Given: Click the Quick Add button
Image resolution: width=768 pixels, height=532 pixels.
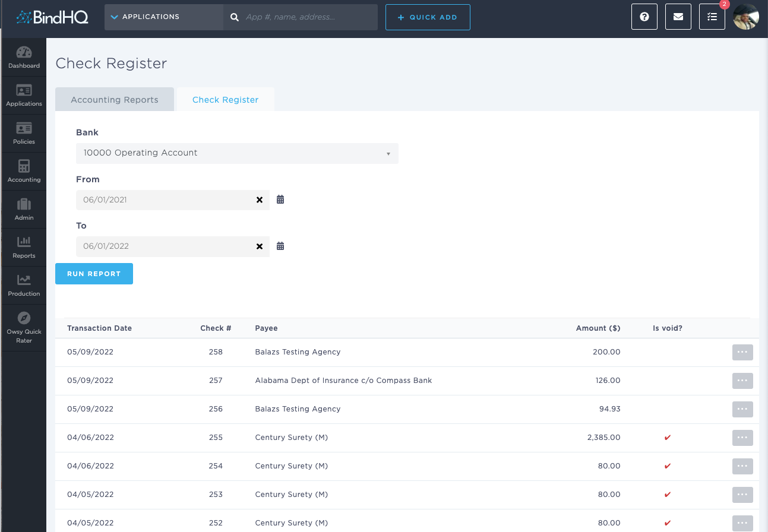Looking at the screenshot, I should pyautogui.click(x=428, y=17).
